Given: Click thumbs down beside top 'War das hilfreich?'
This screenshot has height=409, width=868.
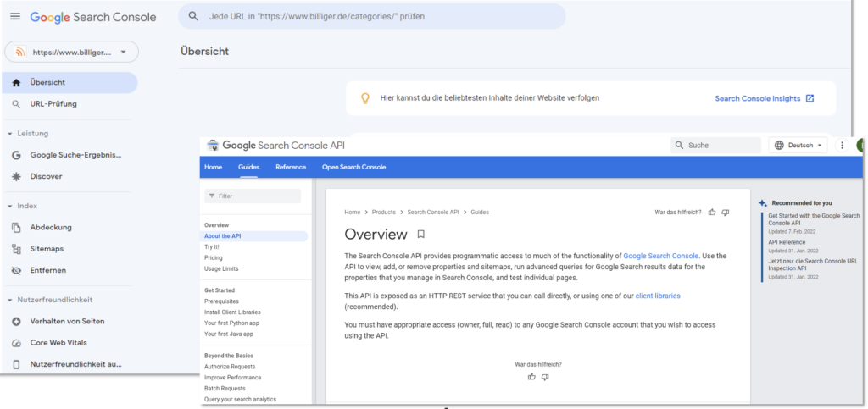Looking at the screenshot, I should click(726, 213).
